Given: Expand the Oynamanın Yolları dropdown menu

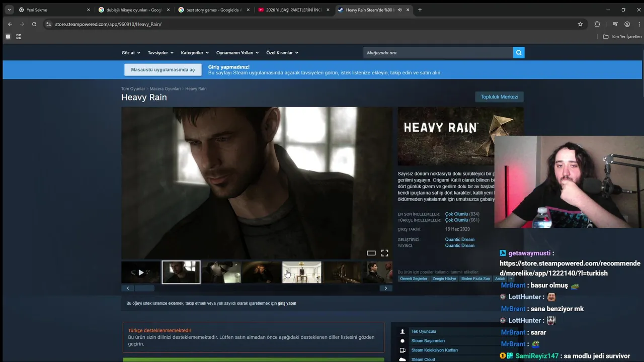Looking at the screenshot, I should [x=237, y=53].
